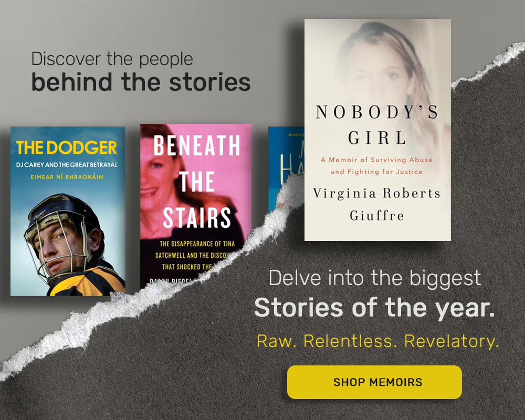This screenshot has height=420, width=525.
Task: Click the yellow SHOP MEMOIRS button
Action: click(x=374, y=382)
